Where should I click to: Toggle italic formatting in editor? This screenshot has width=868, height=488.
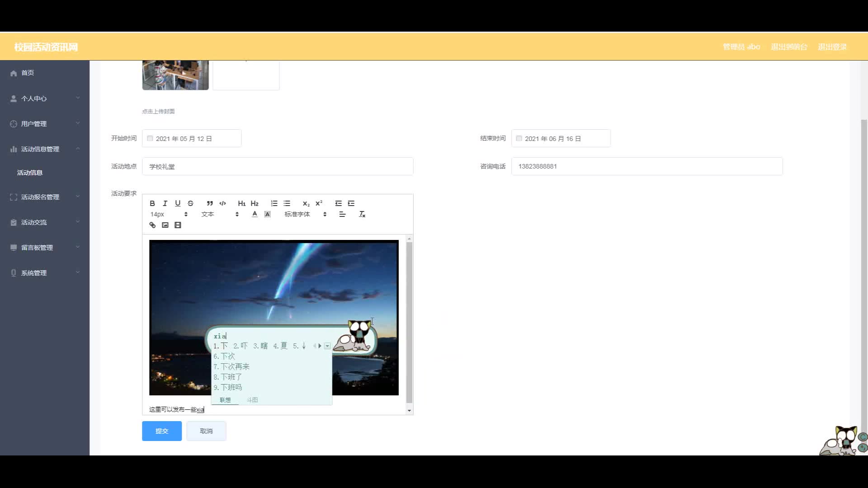click(165, 203)
